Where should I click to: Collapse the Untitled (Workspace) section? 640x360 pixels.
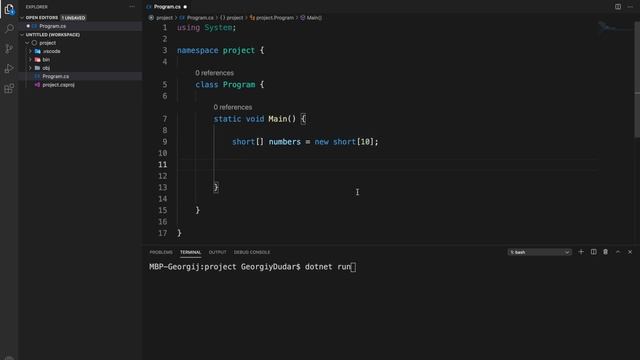(22, 35)
